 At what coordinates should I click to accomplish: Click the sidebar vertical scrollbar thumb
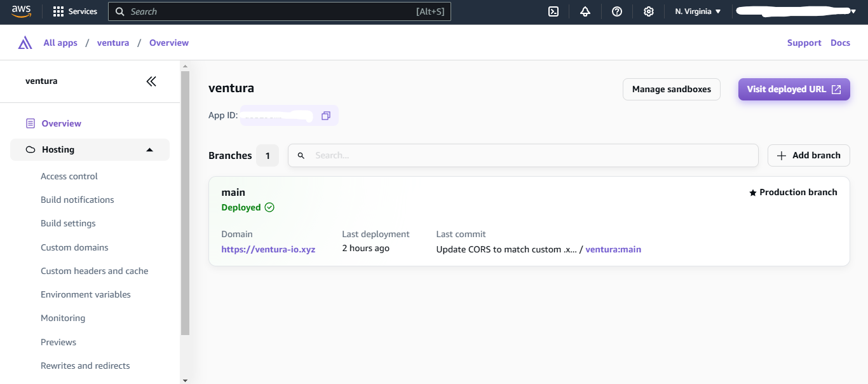tap(185, 203)
